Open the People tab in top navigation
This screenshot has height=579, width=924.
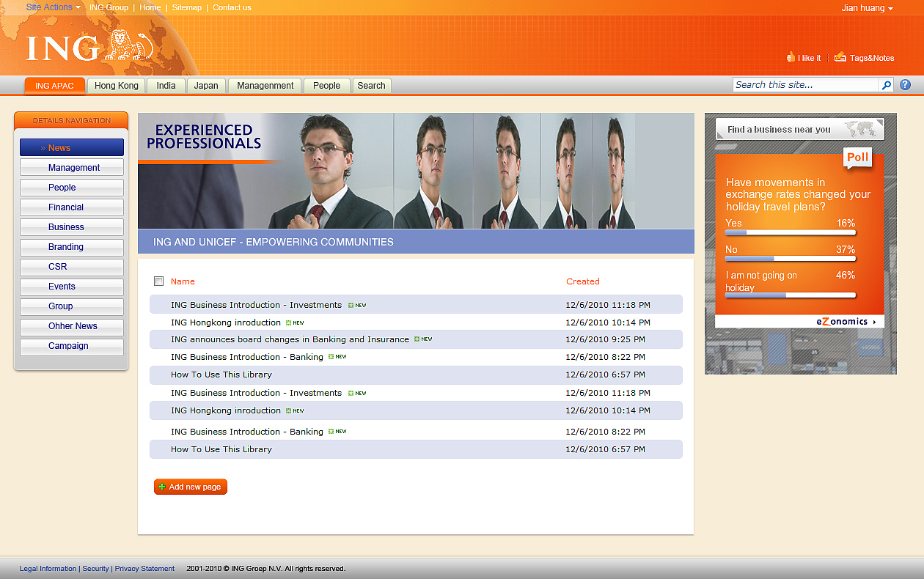[x=327, y=86]
